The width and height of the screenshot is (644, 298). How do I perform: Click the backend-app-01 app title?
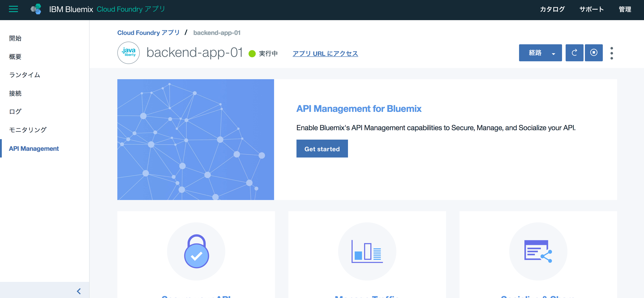pos(194,53)
